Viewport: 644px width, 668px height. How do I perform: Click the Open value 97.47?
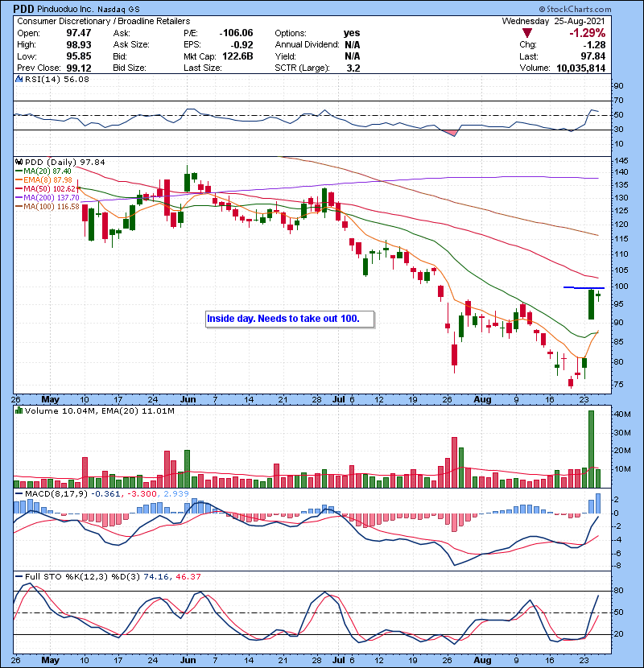coord(78,33)
